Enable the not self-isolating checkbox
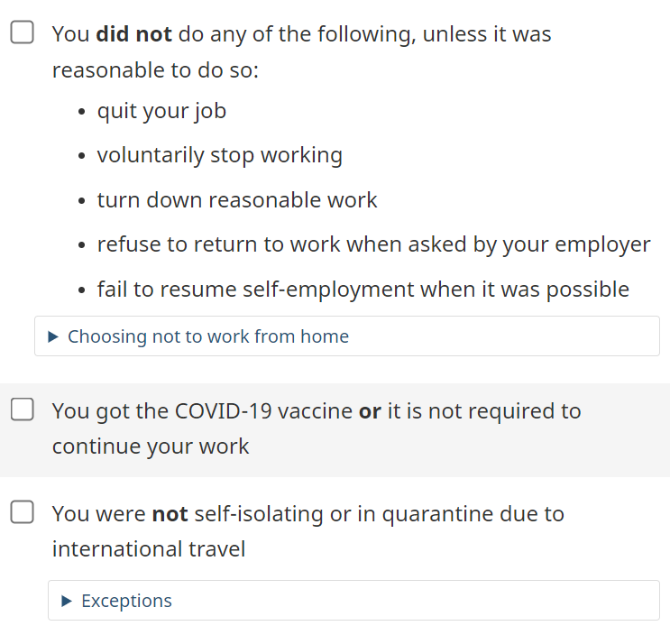This screenshot has height=644, width=670. click(x=23, y=513)
